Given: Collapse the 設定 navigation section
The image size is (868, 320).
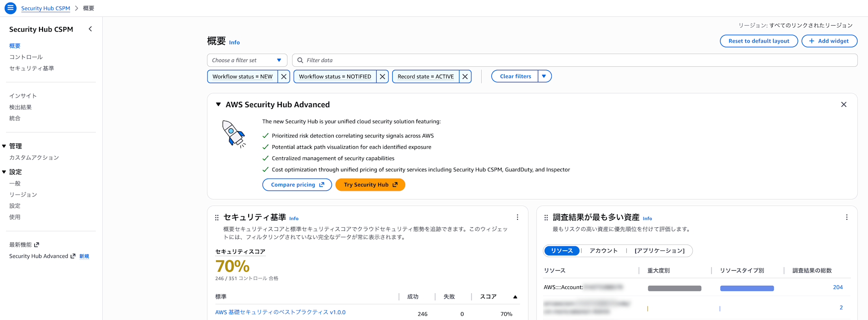Looking at the screenshot, I should tap(4, 172).
